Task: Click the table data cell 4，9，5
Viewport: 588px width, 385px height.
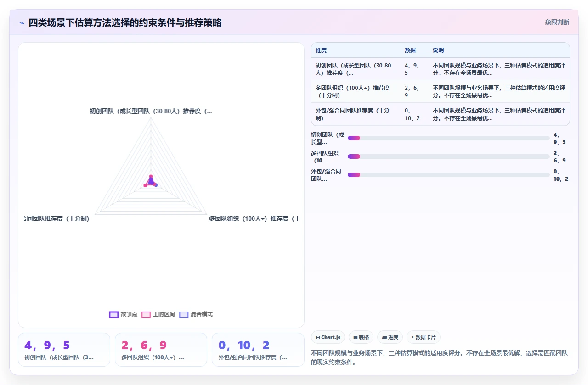Action: point(415,69)
